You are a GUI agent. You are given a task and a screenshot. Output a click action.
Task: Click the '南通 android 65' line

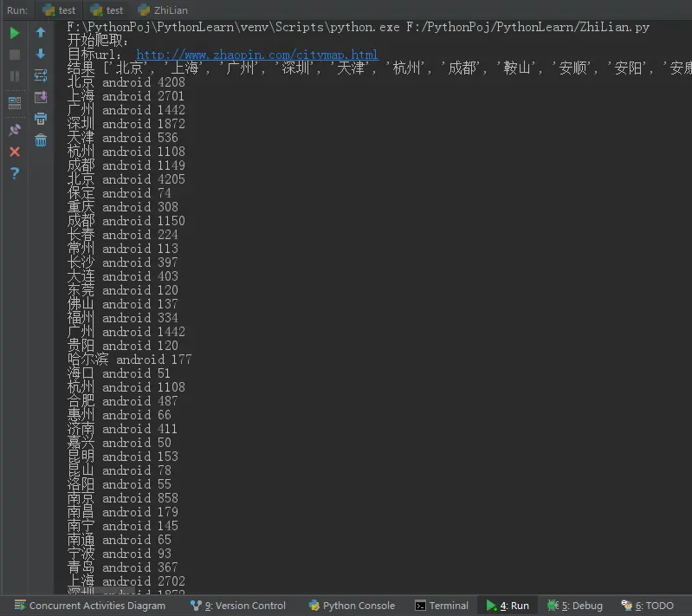(120, 540)
